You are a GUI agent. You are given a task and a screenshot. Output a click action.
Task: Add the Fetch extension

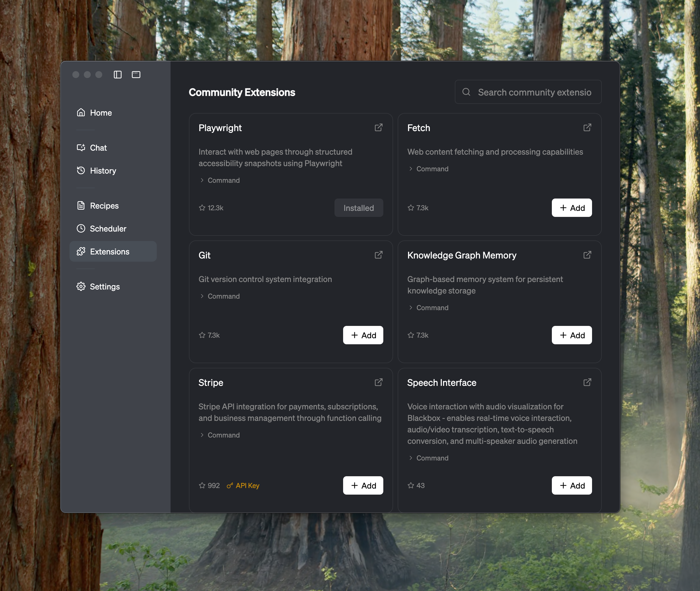click(x=572, y=208)
